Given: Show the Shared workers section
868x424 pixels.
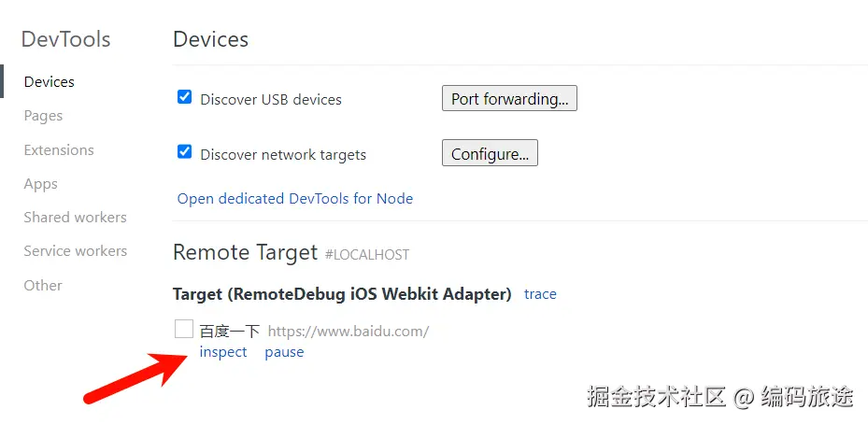Looking at the screenshot, I should (76, 218).
